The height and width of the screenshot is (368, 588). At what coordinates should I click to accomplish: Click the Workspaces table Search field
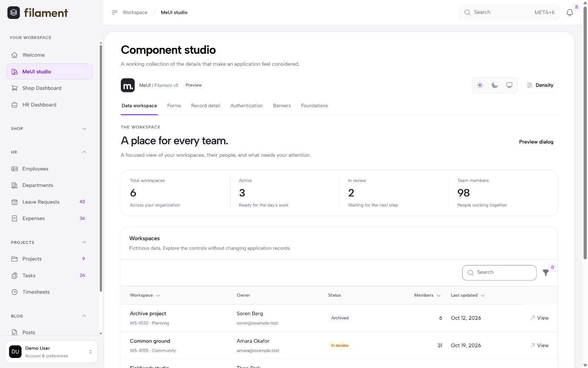coord(499,273)
